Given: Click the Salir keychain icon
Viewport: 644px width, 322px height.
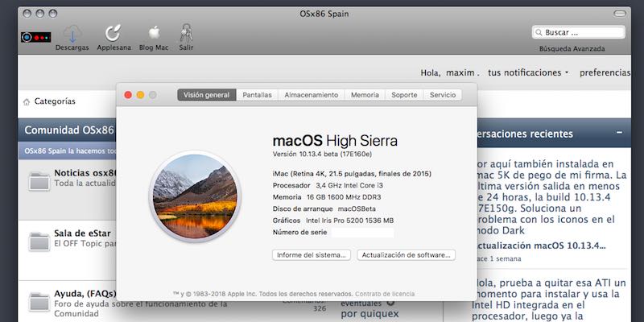Looking at the screenshot, I should [186, 33].
